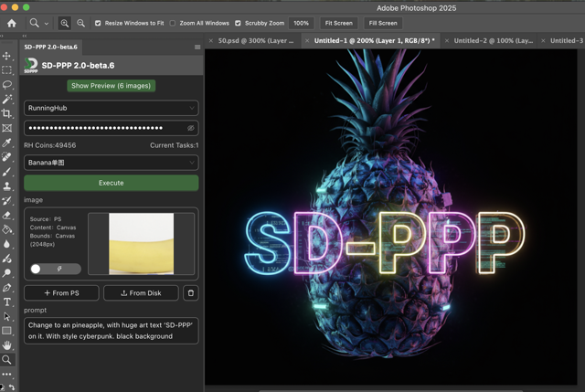Open the Banana workflow dropdown

(x=112, y=163)
